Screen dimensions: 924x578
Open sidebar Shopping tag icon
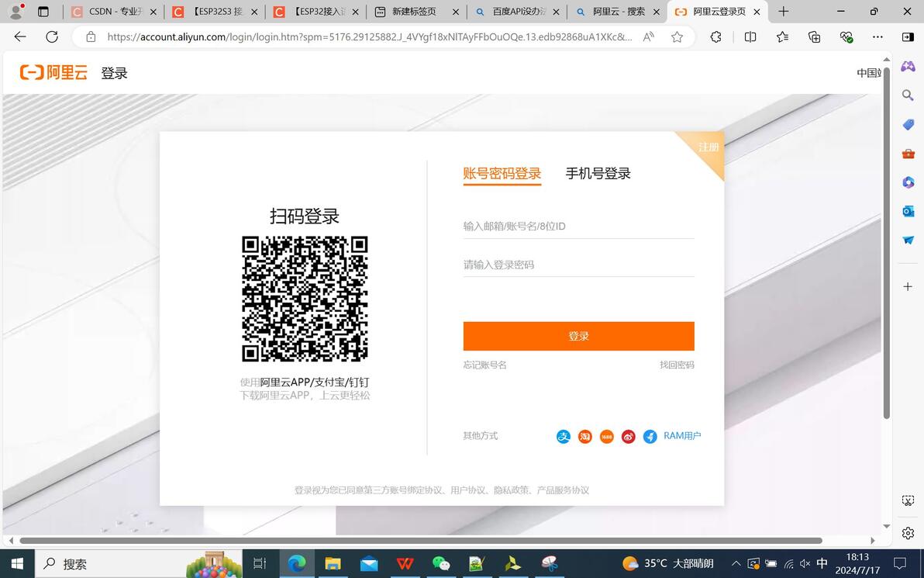(x=908, y=124)
